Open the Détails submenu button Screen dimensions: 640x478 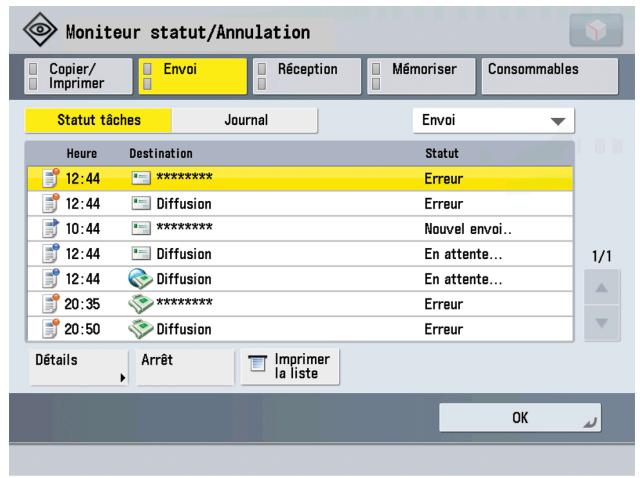78,367
